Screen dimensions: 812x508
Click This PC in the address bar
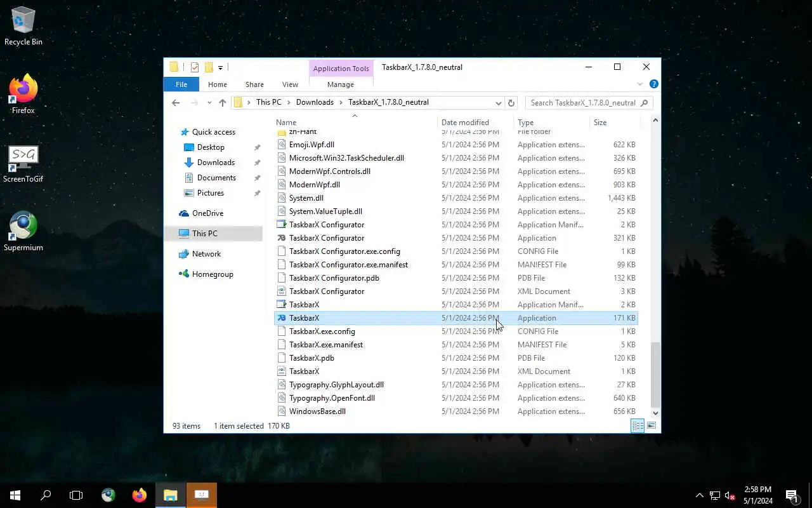click(x=268, y=102)
